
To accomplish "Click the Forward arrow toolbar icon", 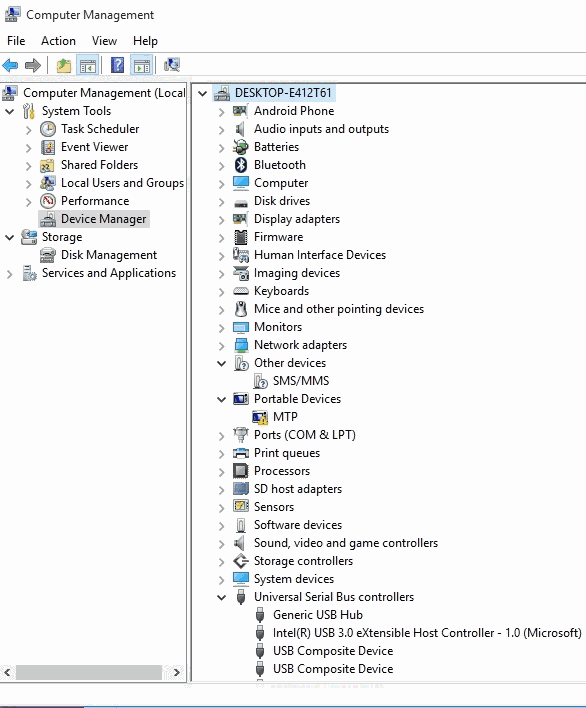I will (x=33, y=65).
